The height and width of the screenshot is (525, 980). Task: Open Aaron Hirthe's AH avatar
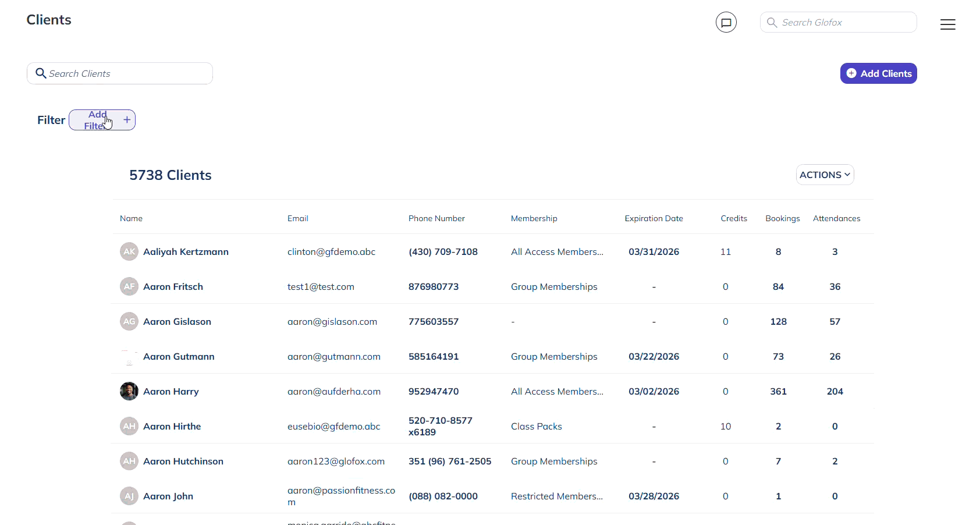[x=129, y=426]
